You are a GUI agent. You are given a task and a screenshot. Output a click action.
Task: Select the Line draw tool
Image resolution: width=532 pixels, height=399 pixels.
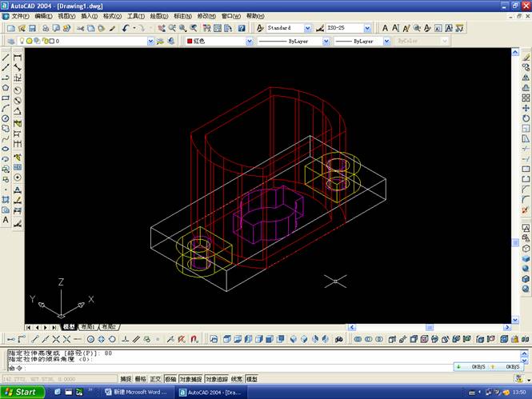coord(6,57)
